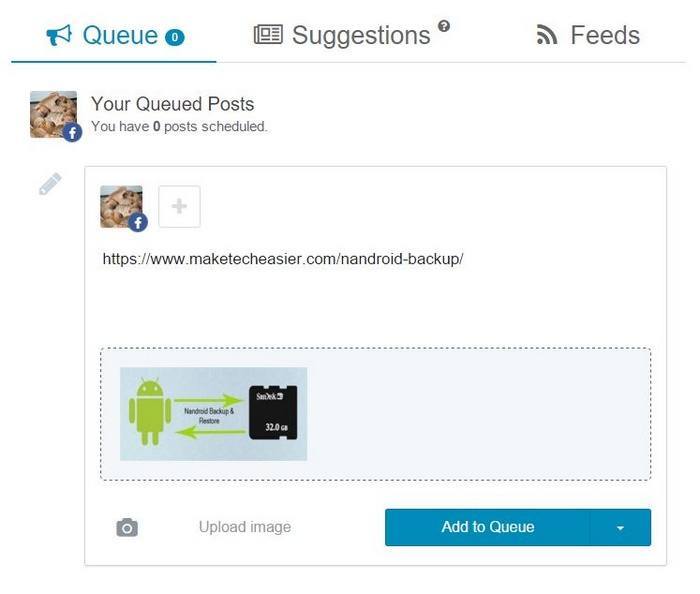
Task: Toggle the selected Facebook account avatar in composer
Action: point(122,207)
